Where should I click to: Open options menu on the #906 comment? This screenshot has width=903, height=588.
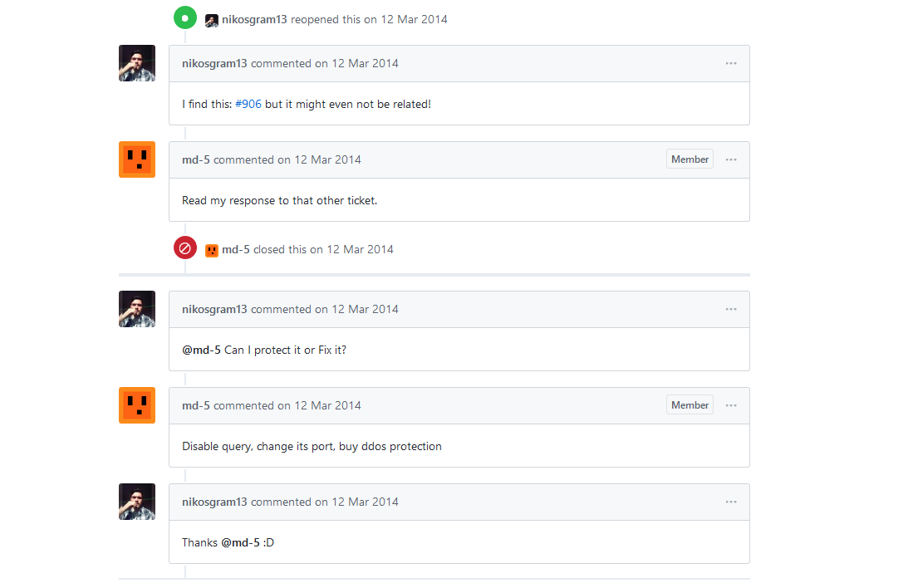[x=731, y=64]
